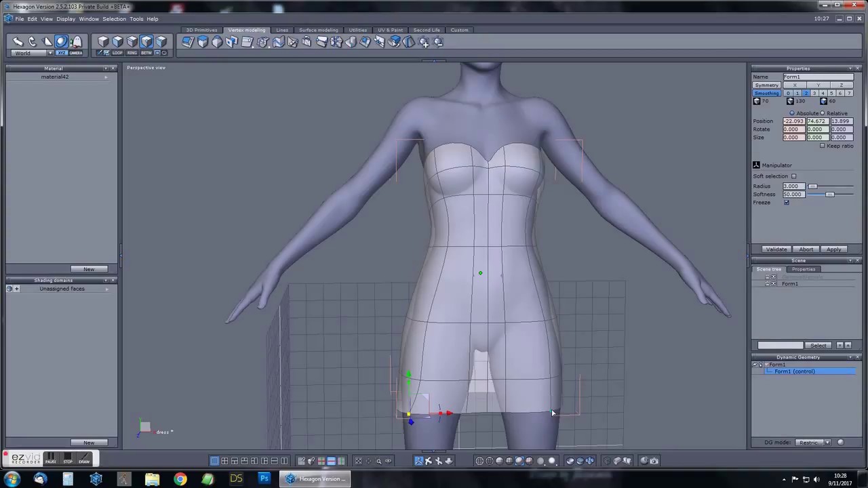
Task: Open the Display menu
Action: pos(66,19)
